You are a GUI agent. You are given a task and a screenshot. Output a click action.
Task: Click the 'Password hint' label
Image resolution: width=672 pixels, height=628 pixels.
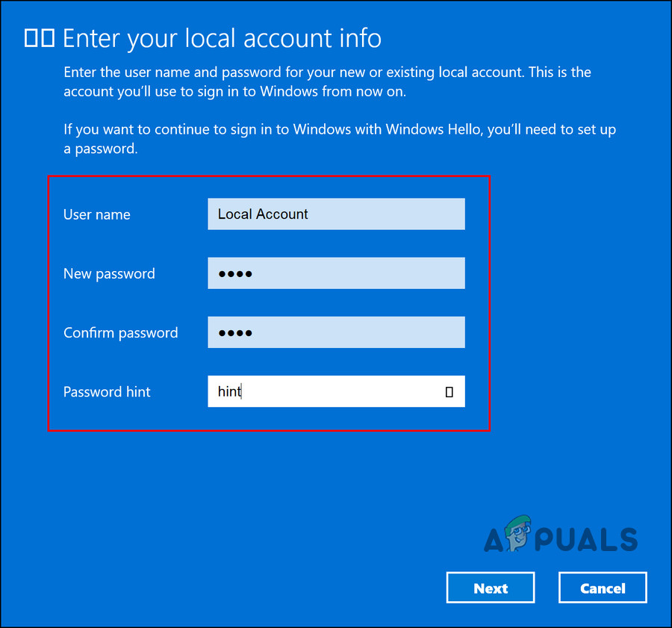pyautogui.click(x=107, y=392)
